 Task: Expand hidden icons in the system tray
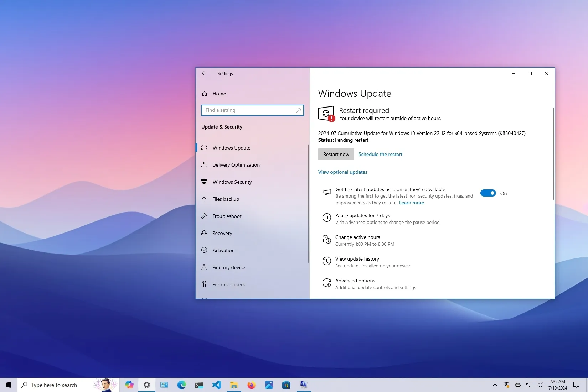click(x=495, y=385)
